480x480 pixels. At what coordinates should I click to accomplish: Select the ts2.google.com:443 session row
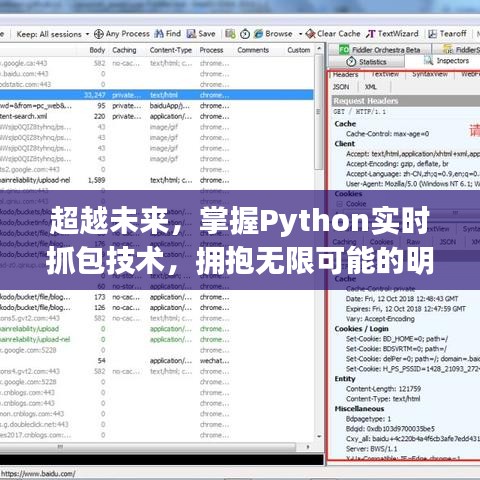pyautogui.click(x=157, y=170)
